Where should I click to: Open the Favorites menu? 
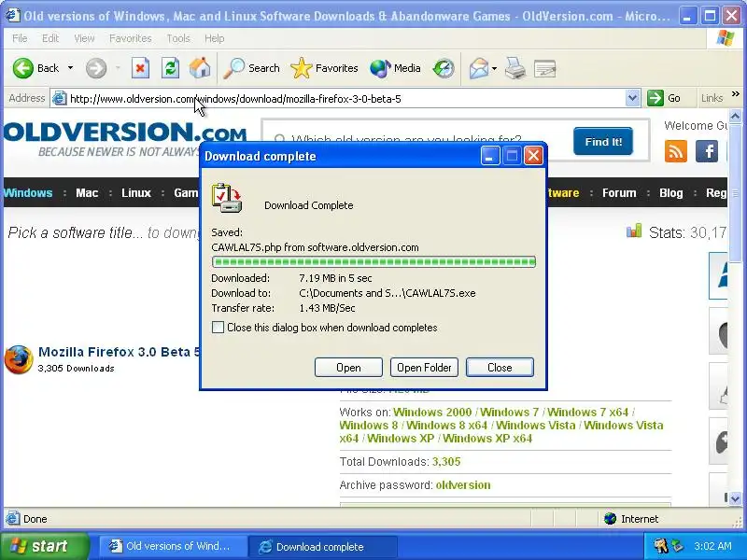[x=130, y=38]
